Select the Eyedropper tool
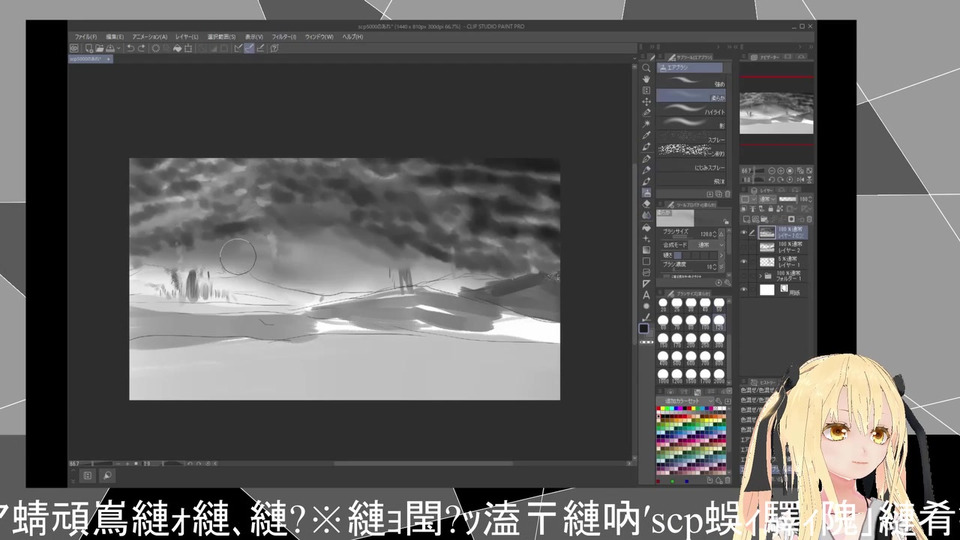The height and width of the screenshot is (540, 960). pos(647,135)
